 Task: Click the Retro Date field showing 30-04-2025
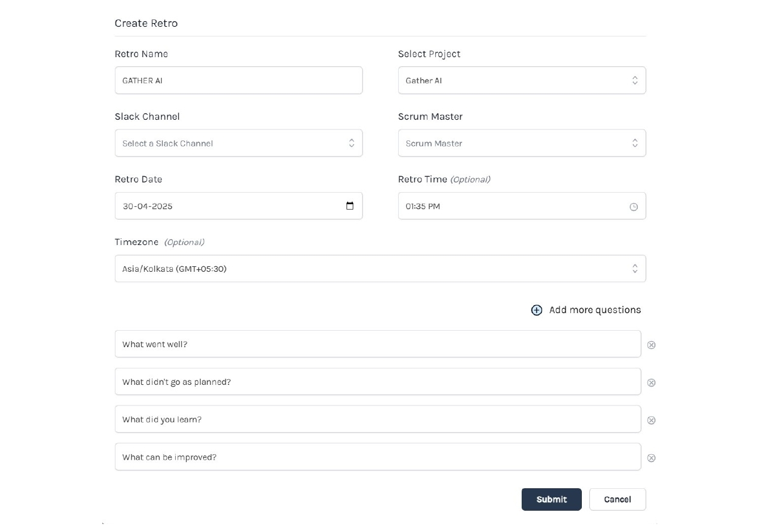coord(238,206)
